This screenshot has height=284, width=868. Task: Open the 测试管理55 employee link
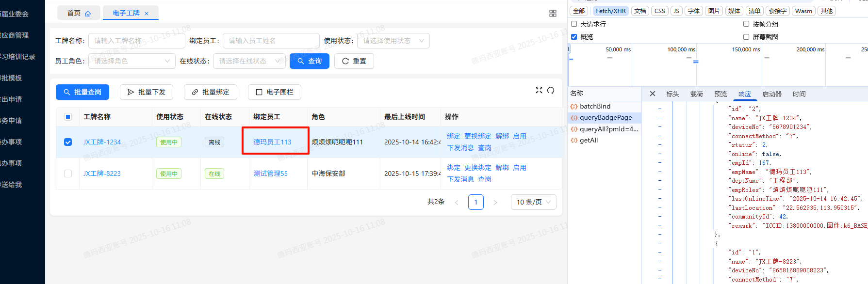[x=270, y=174]
